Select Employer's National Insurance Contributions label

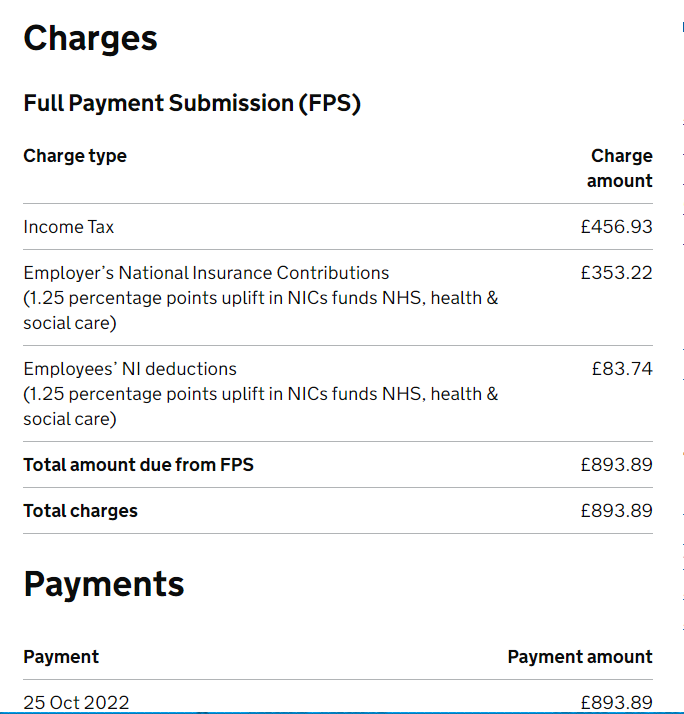[206, 273]
